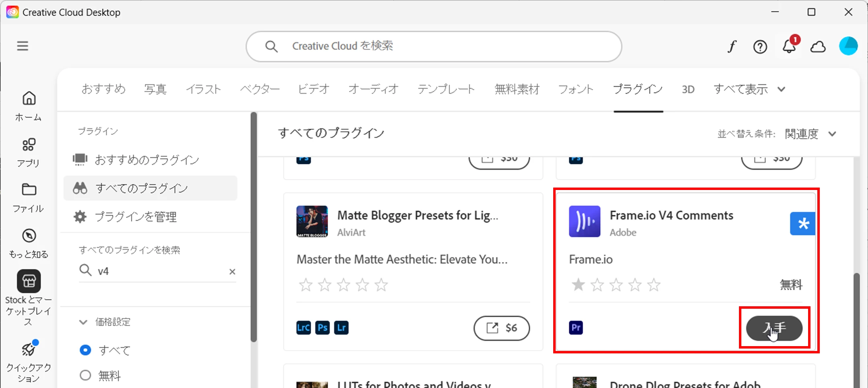Open Matte Blogger Presets for Lig... title

coord(417,216)
